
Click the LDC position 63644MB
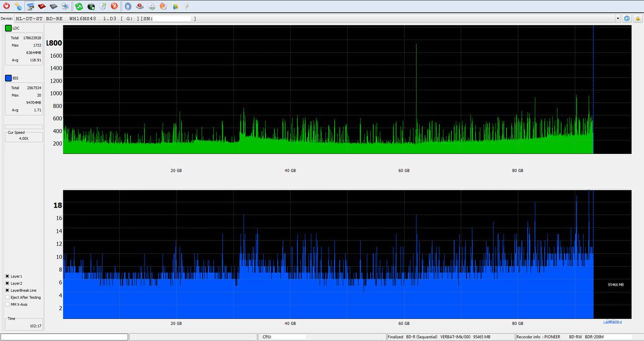coord(34,53)
